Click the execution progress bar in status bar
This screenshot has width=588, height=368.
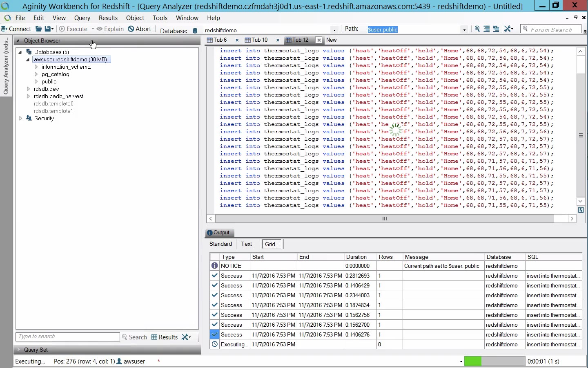(494, 361)
